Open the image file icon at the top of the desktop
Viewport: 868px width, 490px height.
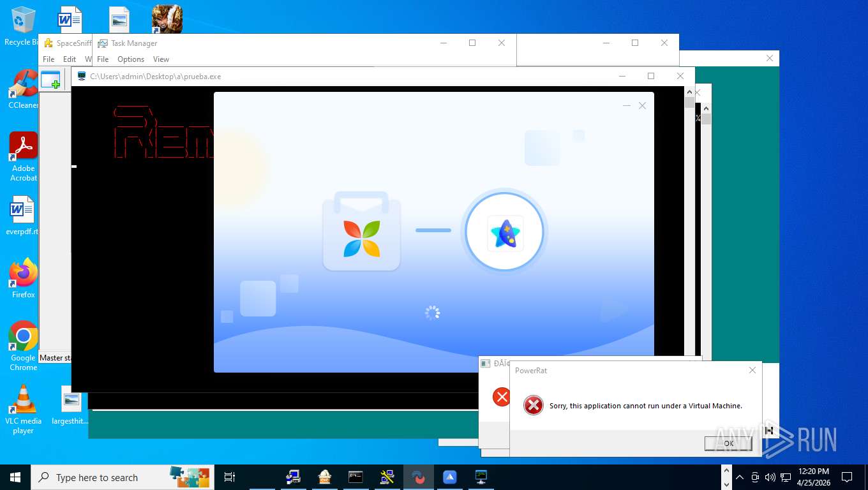click(x=119, y=20)
